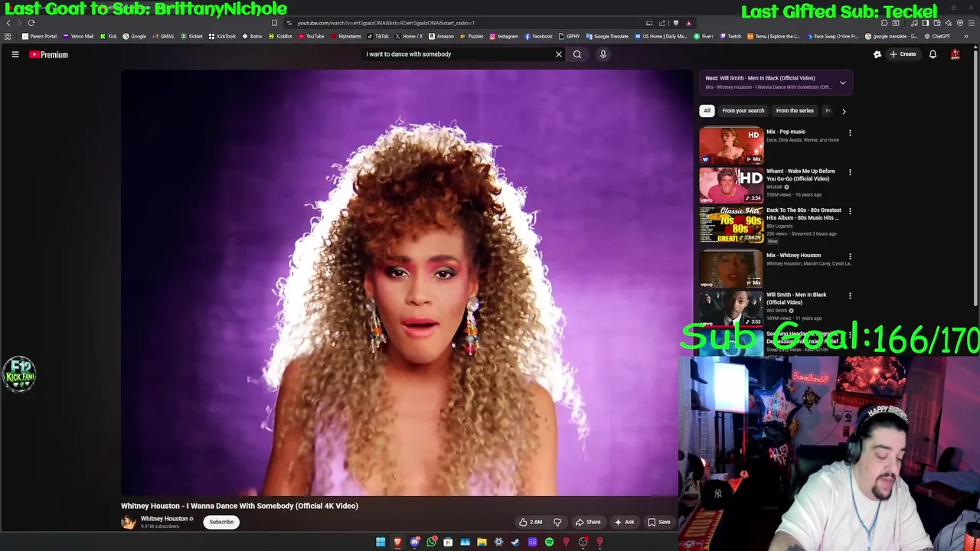Image resolution: width=980 pixels, height=551 pixels.
Task: Open the Mix - Whitney Houston thumbnail
Action: 731,269
